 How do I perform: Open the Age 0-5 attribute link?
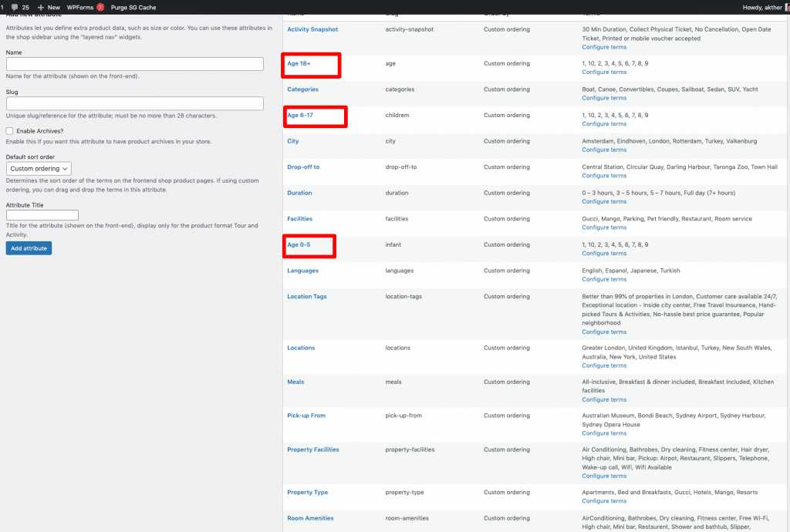(299, 244)
